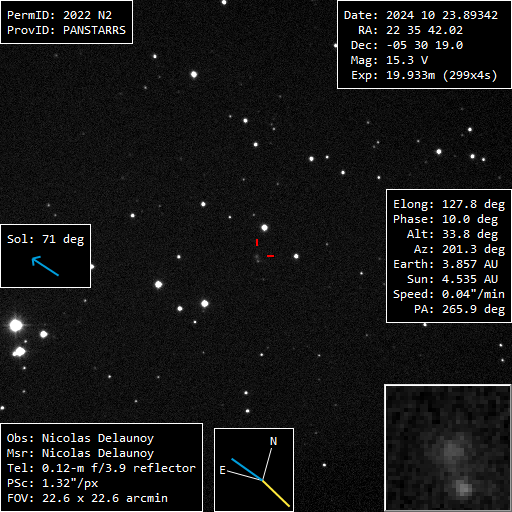Click the E label on the compass
Image resolution: width=512 pixels, height=512 pixels.
coord(223,470)
